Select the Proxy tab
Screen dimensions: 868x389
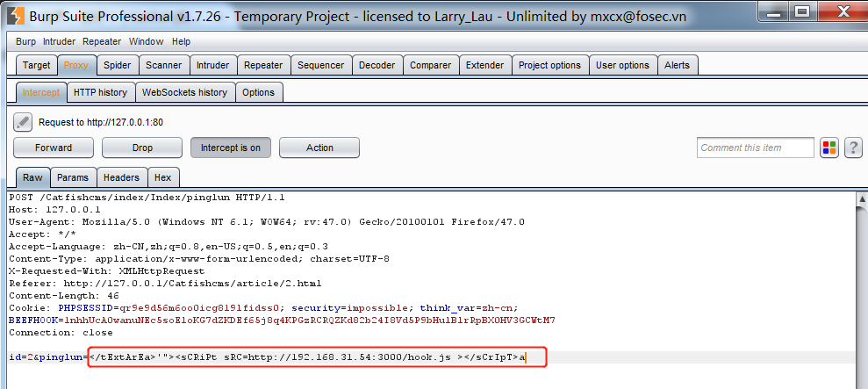[x=75, y=65]
